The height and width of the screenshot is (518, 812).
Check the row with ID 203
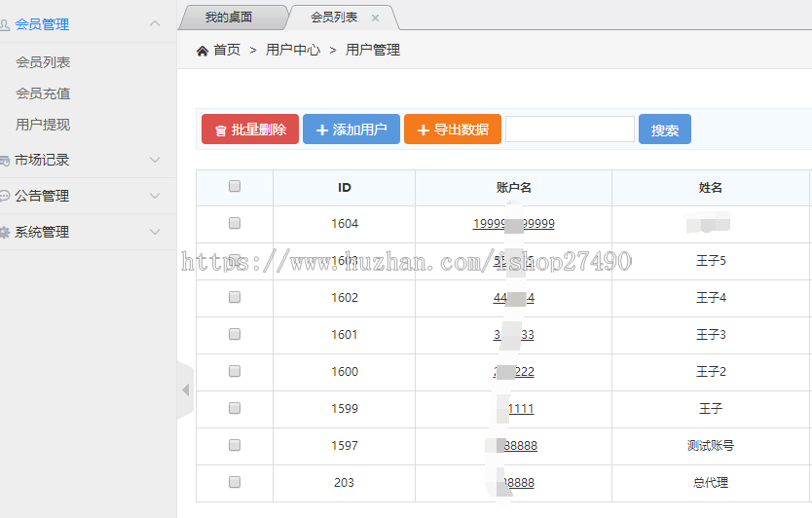pyautogui.click(x=235, y=482)
